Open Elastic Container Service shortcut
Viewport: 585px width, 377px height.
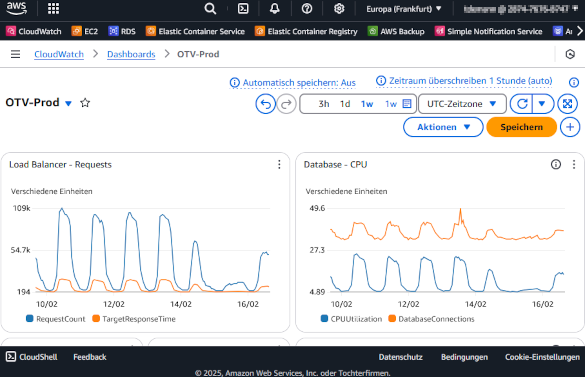(195, 31)
